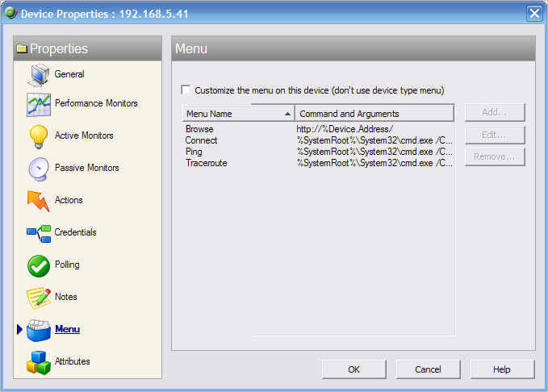Click the Properties folder icon in panel header
548x392 pixels.
click(22, 48)
